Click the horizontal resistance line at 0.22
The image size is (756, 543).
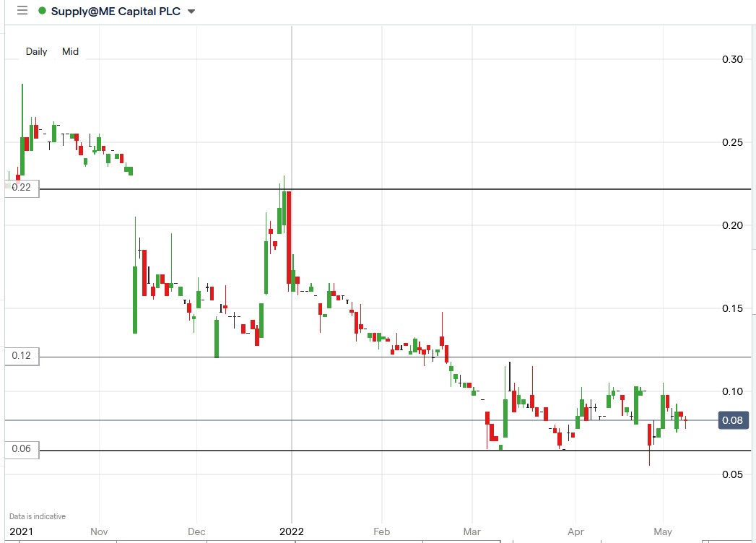(x=433, y=189)
